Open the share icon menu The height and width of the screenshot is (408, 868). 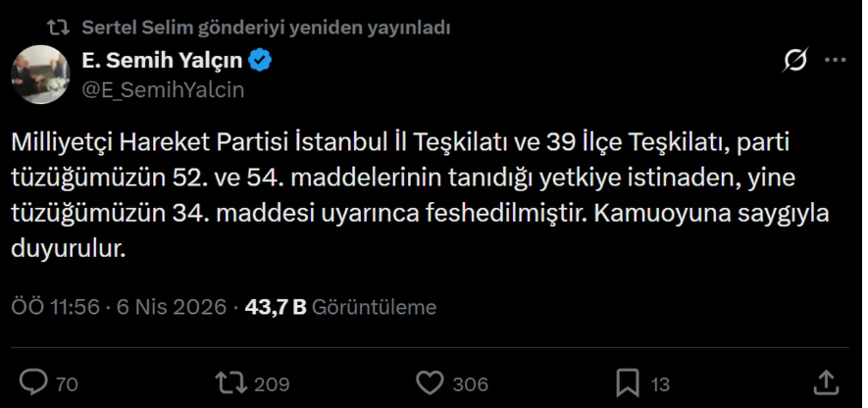click(x=826, y=382)
